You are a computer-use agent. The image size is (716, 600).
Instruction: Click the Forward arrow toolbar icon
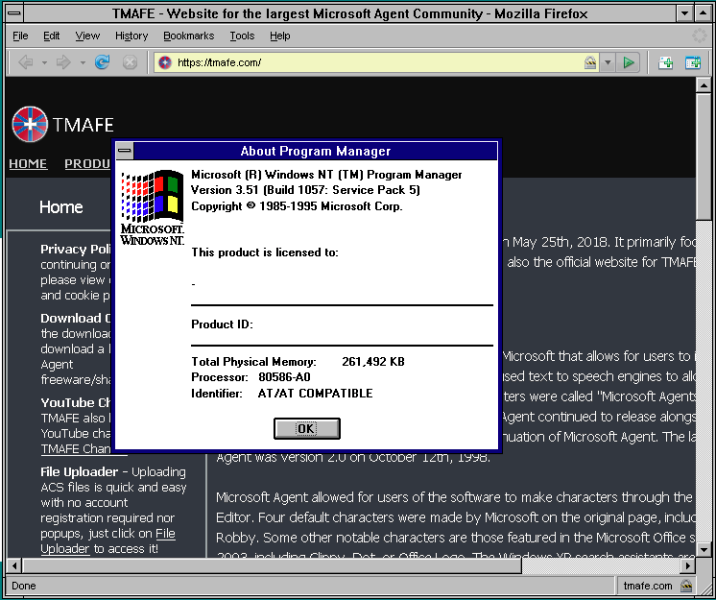click(63, 62)
